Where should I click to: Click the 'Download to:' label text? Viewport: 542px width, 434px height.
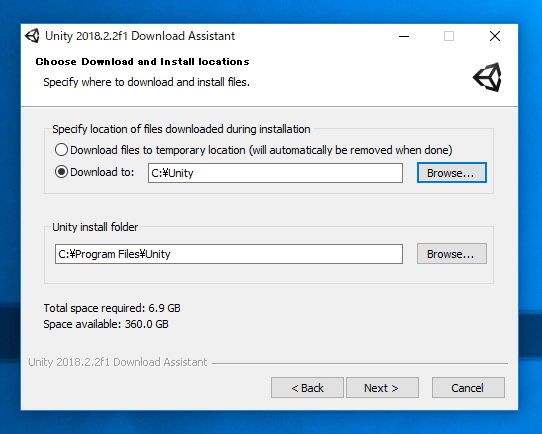[x=102, y=172]
